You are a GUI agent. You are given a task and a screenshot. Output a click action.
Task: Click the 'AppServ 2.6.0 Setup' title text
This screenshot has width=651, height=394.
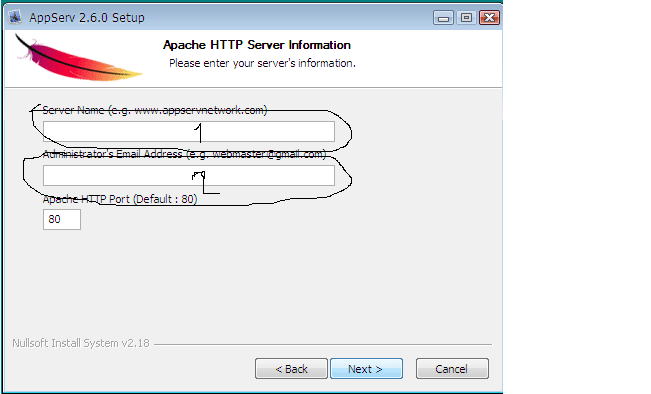click(87, 18)
